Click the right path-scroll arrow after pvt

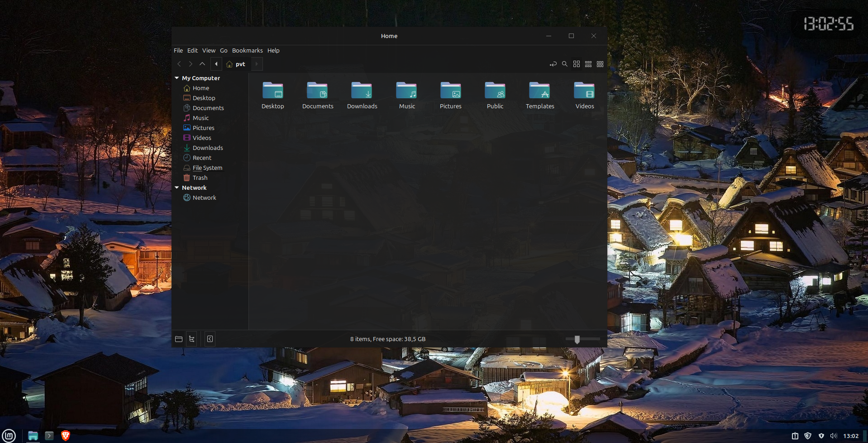[257, 64]
